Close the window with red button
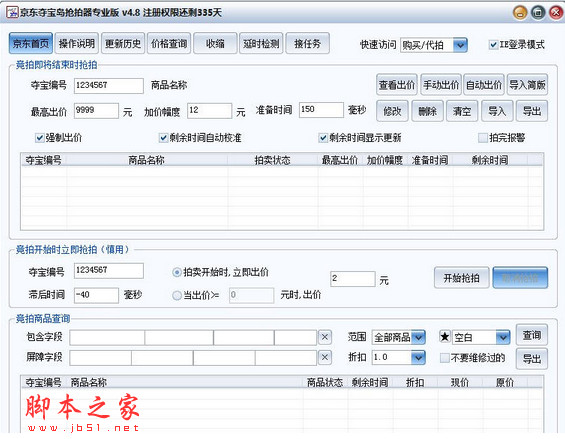Viewport: 565px width, 439px height. (556, 13)
